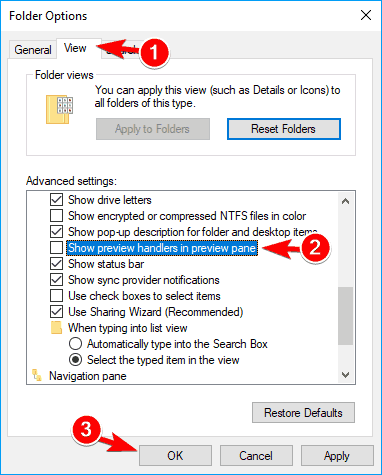Disable Show status bar checkbox
The width and height of the screenshot is (382, 475).
click(56, 264)
